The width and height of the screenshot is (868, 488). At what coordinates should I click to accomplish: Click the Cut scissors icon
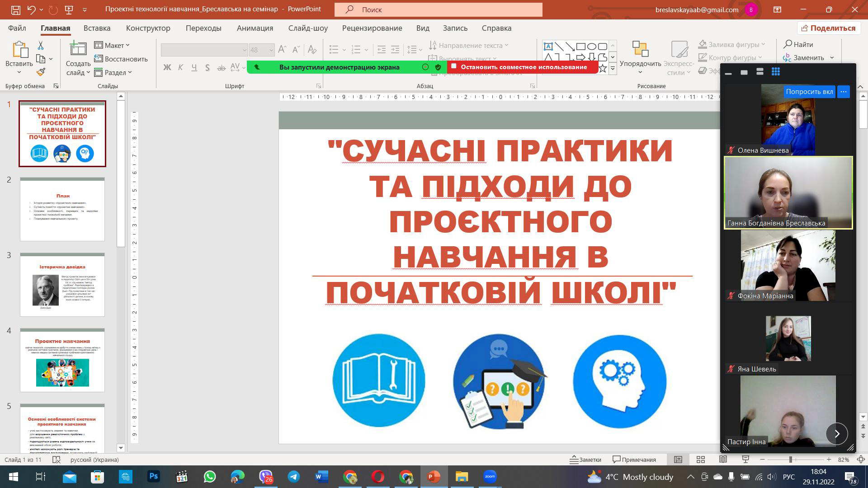coord(41,45)
